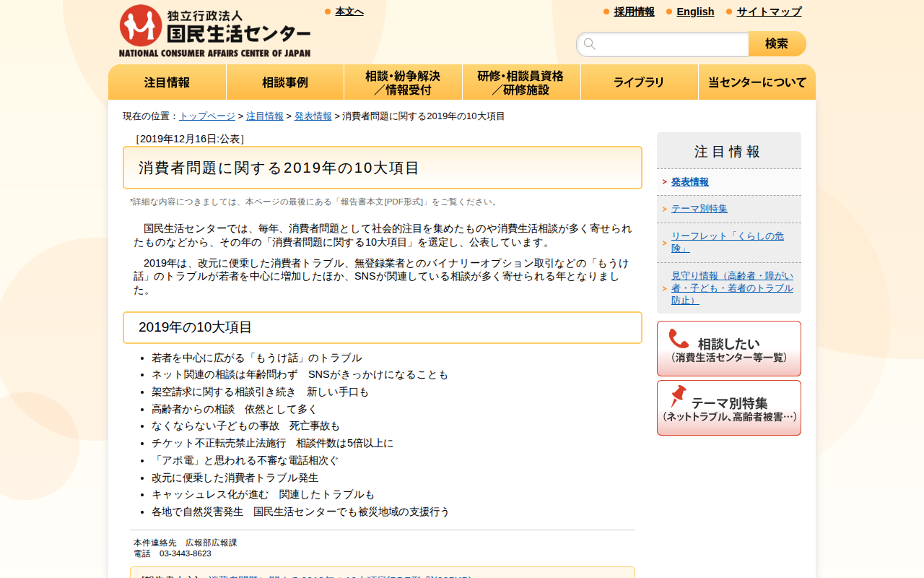Open the 当センターについて menu

click(757, 82)
